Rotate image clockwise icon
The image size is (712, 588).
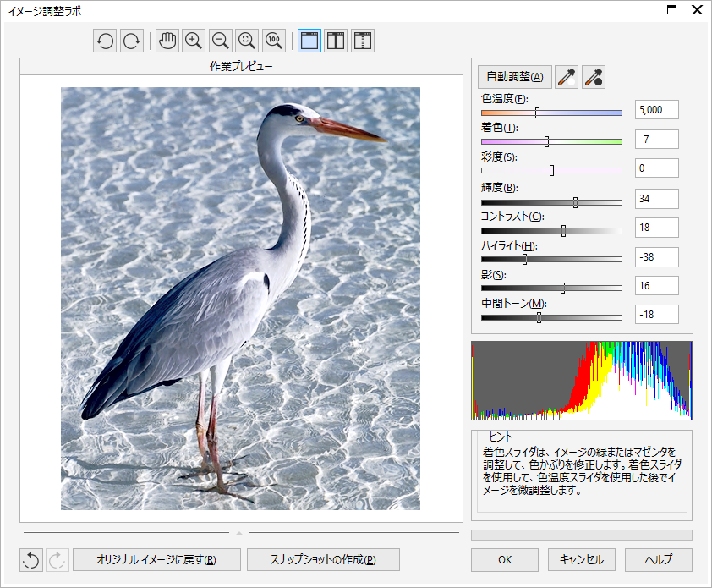point(132,41)
